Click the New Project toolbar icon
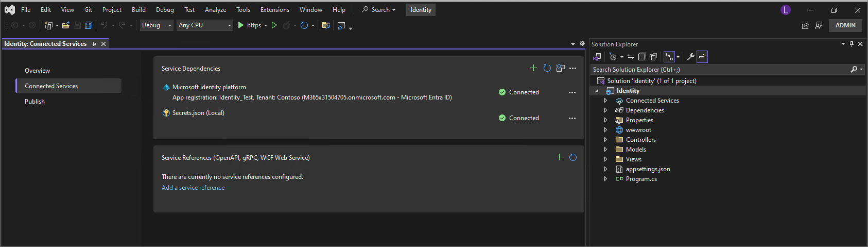868x247 pixels. point(48,25)
